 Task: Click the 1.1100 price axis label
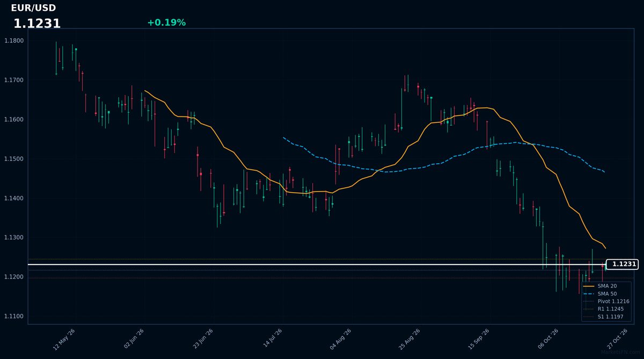click(14, 317)
